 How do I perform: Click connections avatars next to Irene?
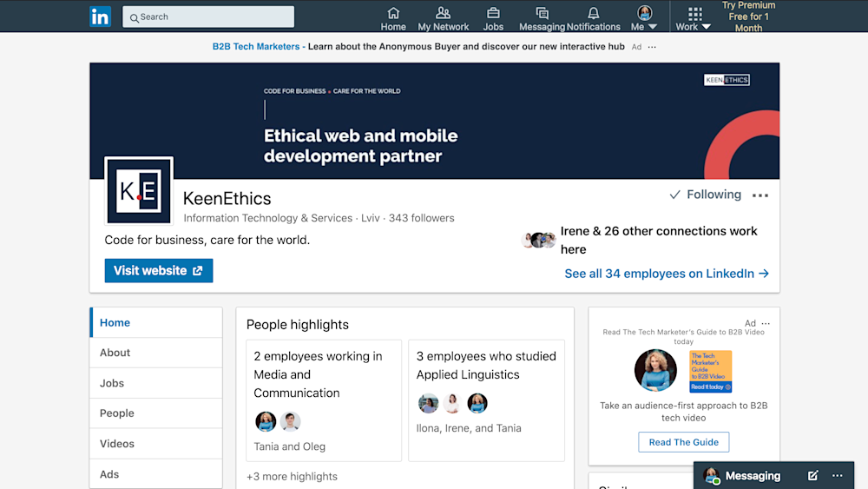(539, 240)
